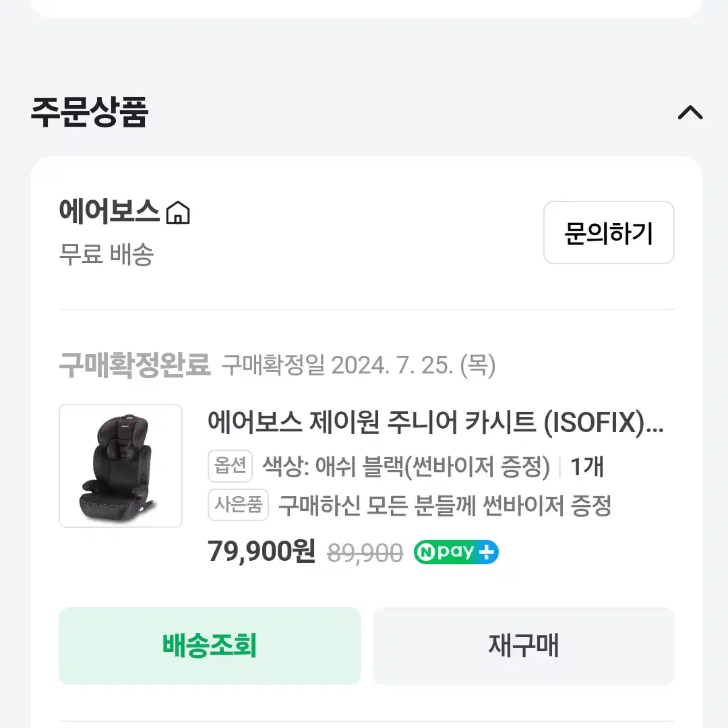Tap the 문의하기 button
The width and height of the screenshot is (728, 728).
pyautogui.click(x=609, y=233)
